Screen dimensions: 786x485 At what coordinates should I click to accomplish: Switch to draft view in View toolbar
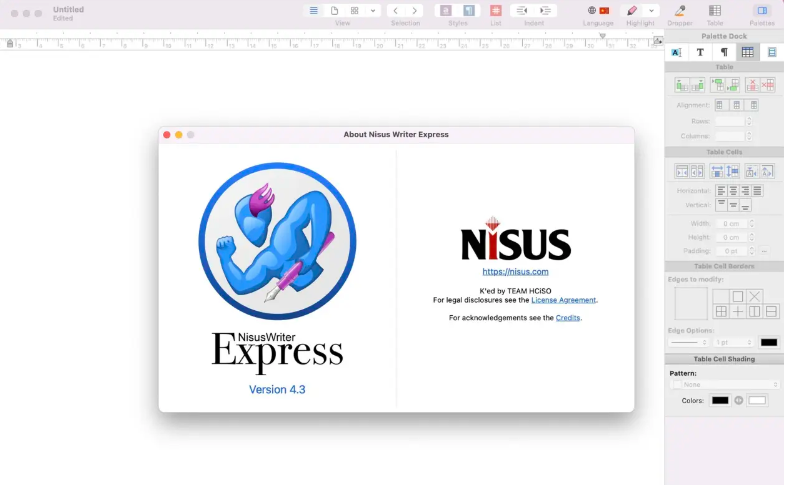(313, 11)
